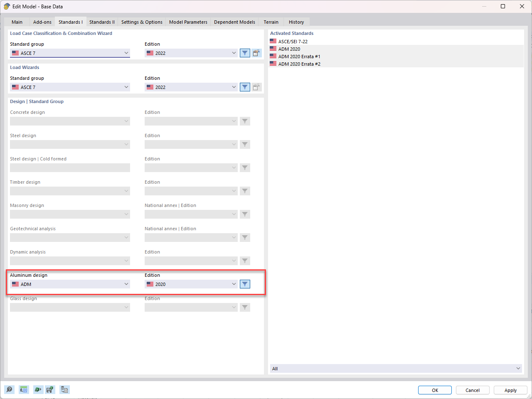
Task: Click the save model data icon
Action: [x=50, y=389]
